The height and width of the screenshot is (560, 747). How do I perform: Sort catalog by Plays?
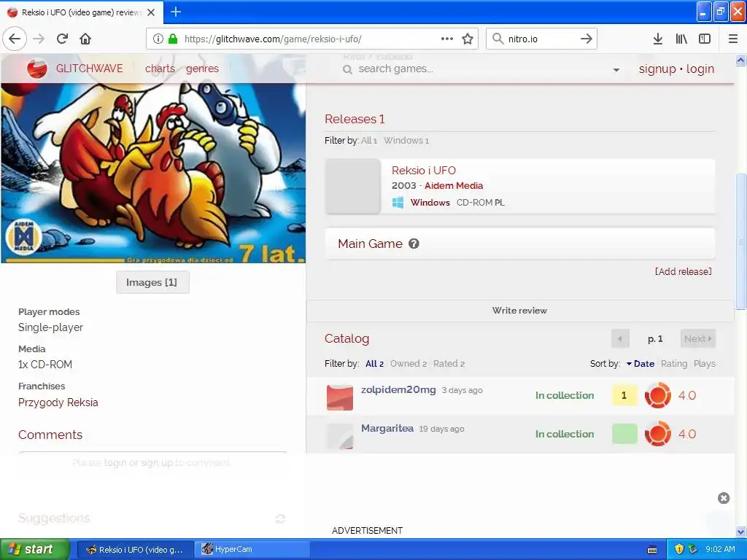705,364
